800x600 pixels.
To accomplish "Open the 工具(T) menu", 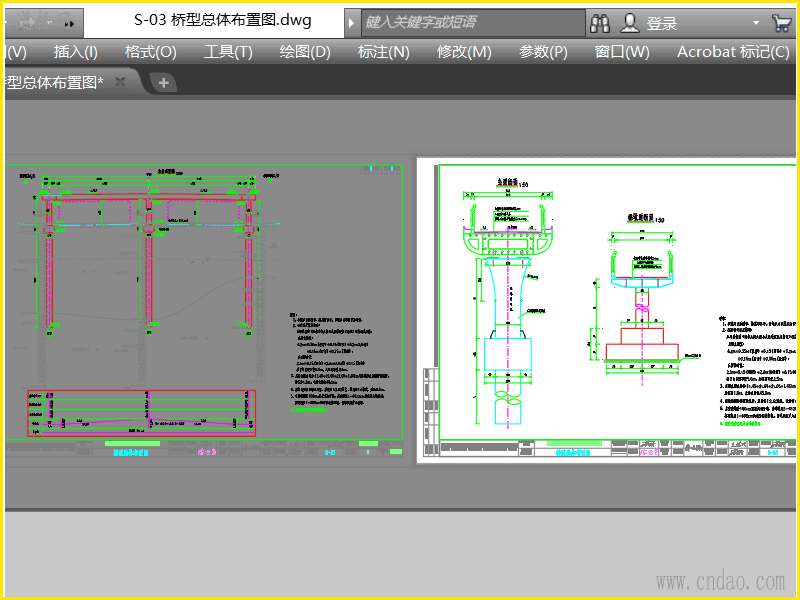I will pyautogui.click(x=228, y=52).
